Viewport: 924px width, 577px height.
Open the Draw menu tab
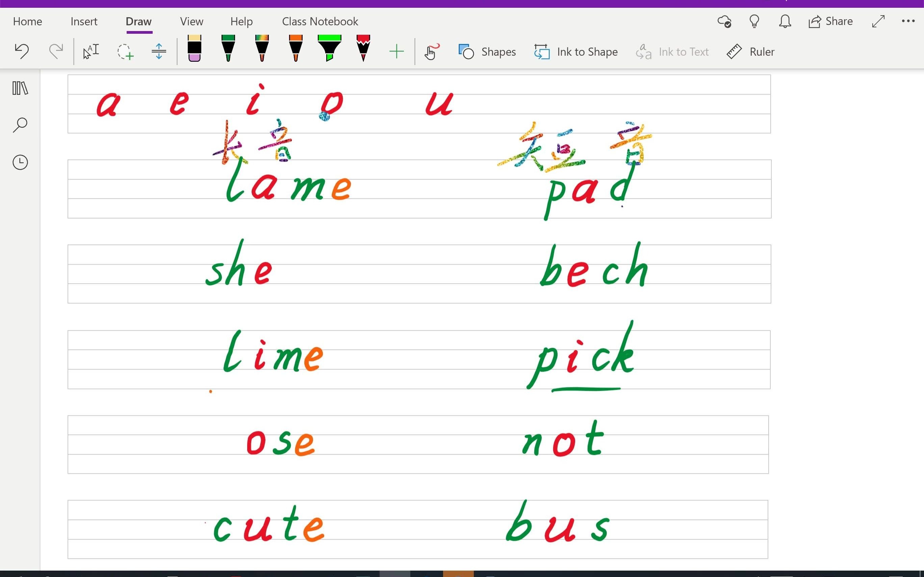pos(138,21)
